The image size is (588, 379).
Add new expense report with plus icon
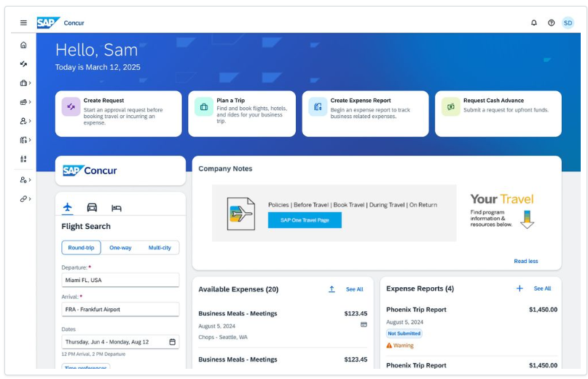[520, 289]
